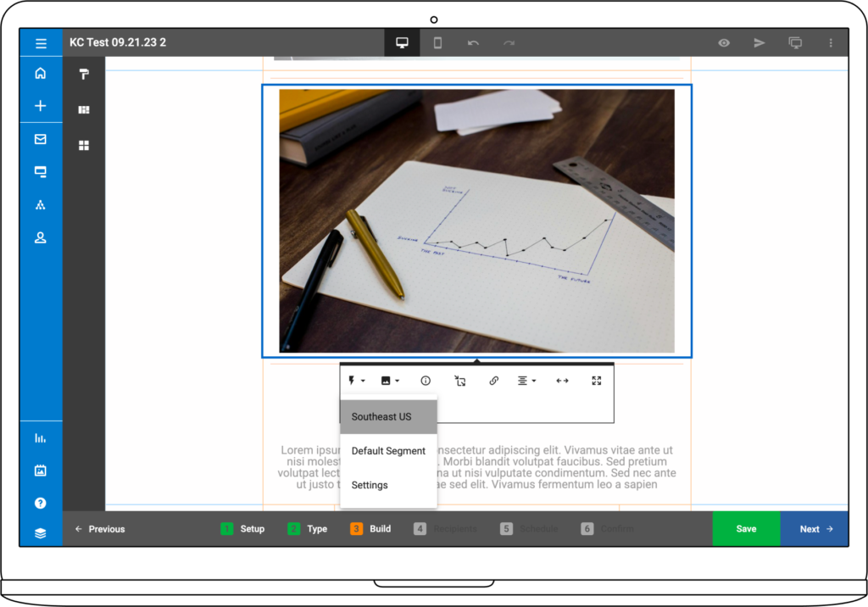Open the alignment dropdown in image toolbar
Screen dimensions: 868x607
(x=526, y=381)
